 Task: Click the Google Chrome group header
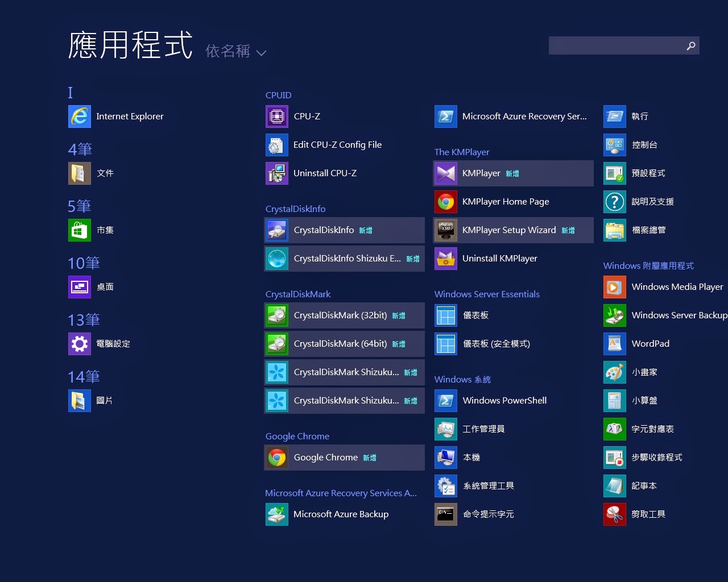[x=297, y=436]
